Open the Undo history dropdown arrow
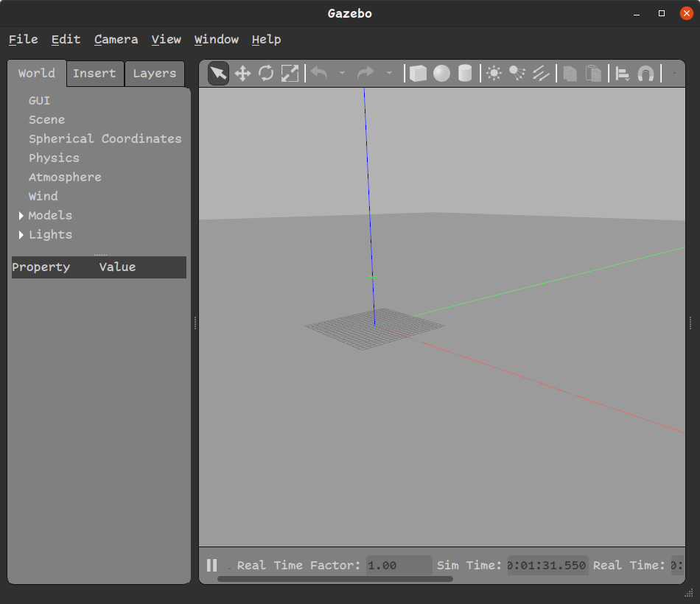700x604 pixels. pos(342,73)
